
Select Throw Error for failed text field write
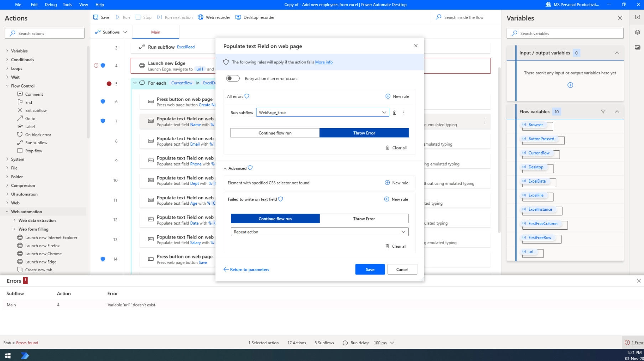point(364,219)
